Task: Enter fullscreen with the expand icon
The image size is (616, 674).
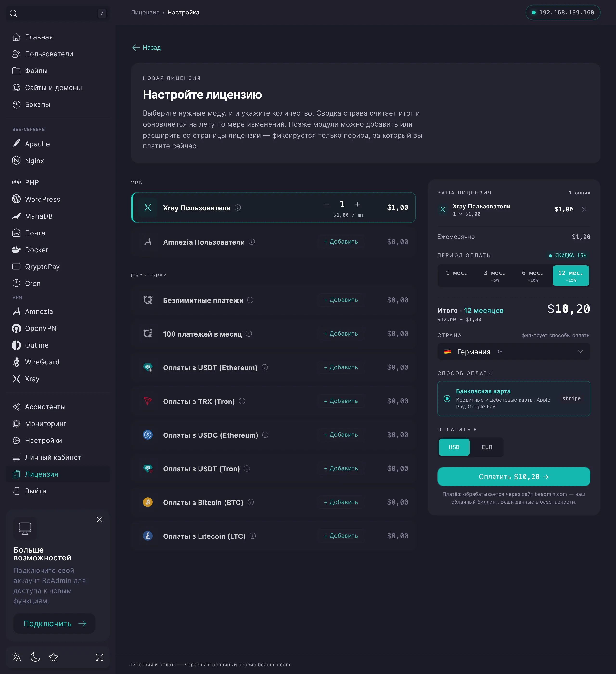Action: 100,657
